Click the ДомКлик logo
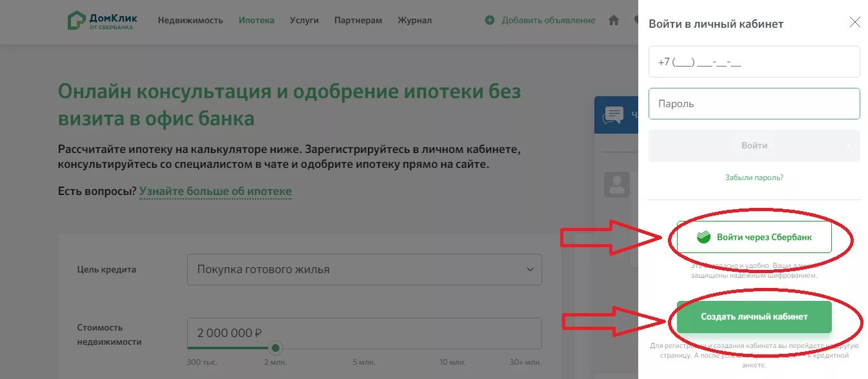The height and width of the screenshot is (379, 868). [102, 20]
